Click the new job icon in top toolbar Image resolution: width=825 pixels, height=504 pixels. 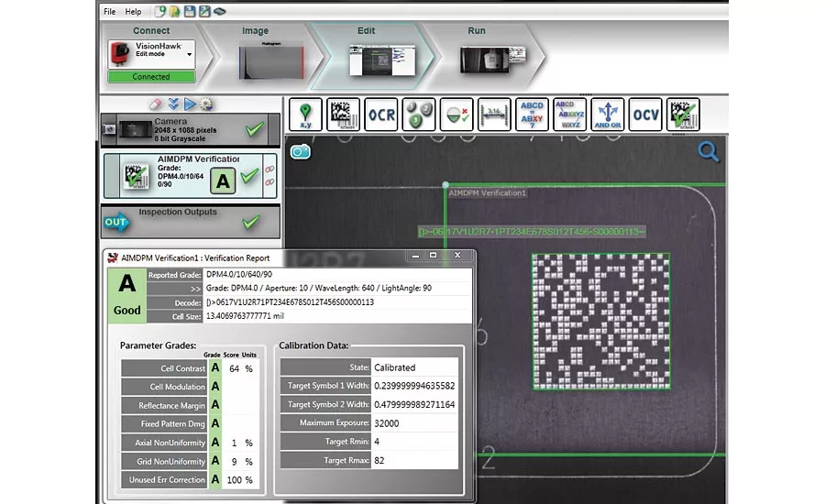tap(159, 11)
